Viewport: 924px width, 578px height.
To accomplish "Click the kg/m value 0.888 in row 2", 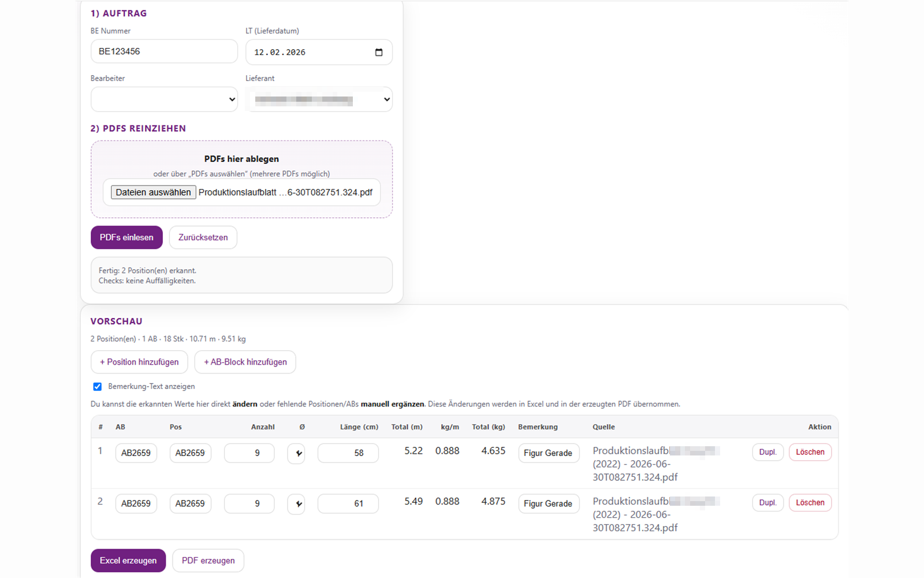I will click(x=448, y=501).
